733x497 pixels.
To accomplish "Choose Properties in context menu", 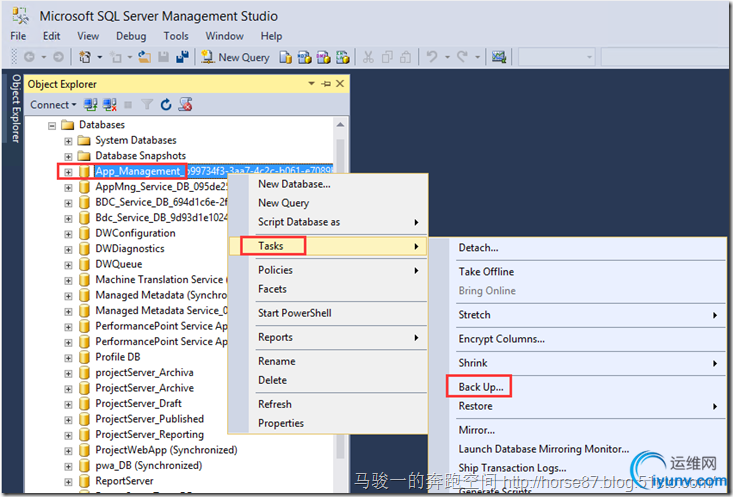I will 328,423.
